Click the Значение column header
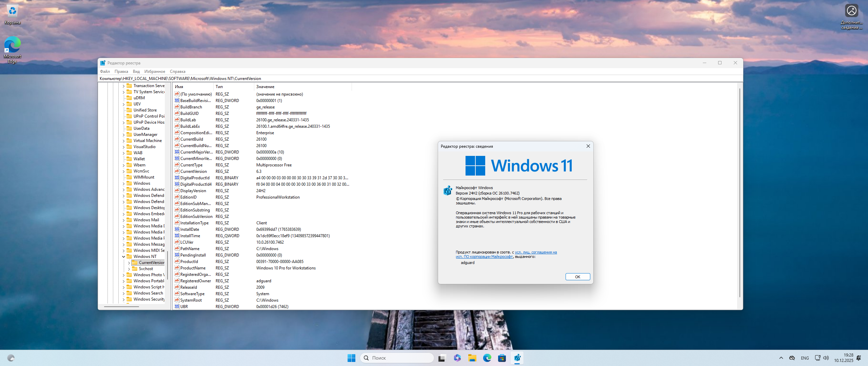Image resolution: width=868 pixels, height=366 pixels. tap(265, 87)
